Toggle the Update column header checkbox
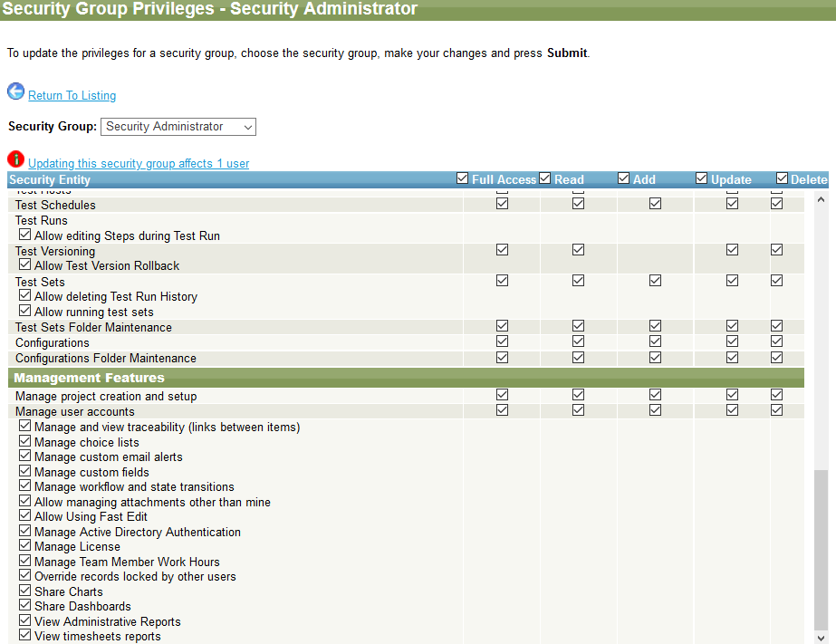836x644 pixels. (702, 178)
